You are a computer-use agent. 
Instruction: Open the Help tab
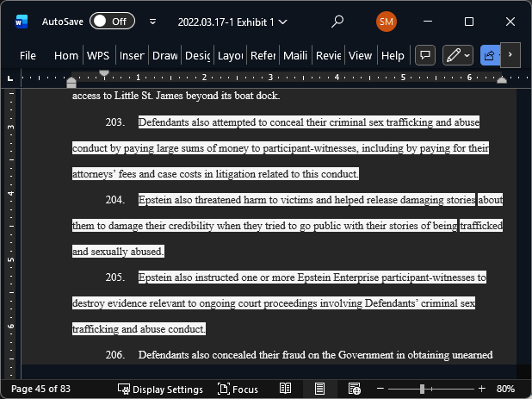[393, 55]
